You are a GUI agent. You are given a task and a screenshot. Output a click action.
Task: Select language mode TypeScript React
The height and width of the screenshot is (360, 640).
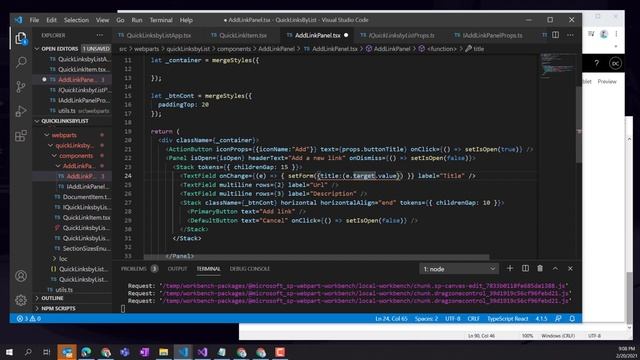[x=507, y=318]
